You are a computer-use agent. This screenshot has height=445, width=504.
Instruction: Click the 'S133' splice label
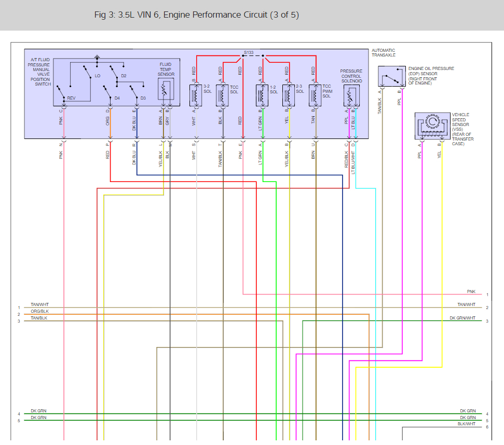249,52
